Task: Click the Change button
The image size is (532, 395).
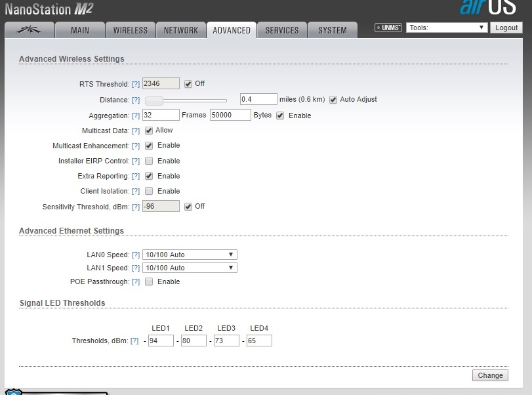Action: tap(490, 375)
